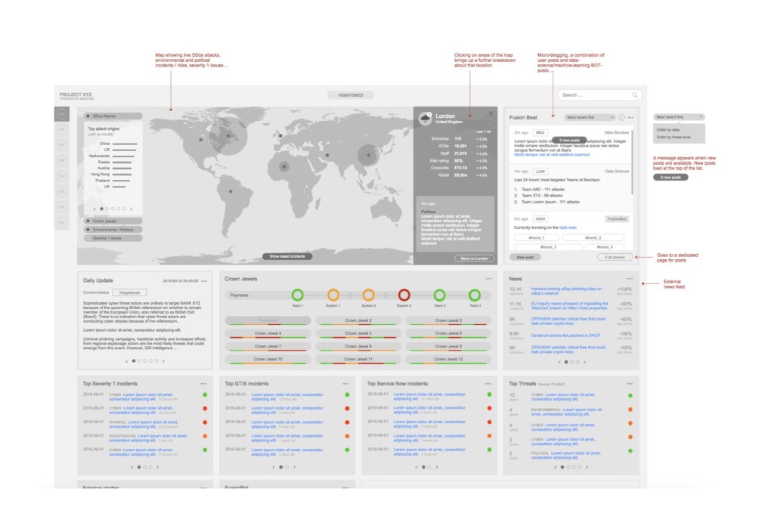Click the red System 3 status circle
The width and height of the screenshot is (774, 532).
click(x=404, y=295)
